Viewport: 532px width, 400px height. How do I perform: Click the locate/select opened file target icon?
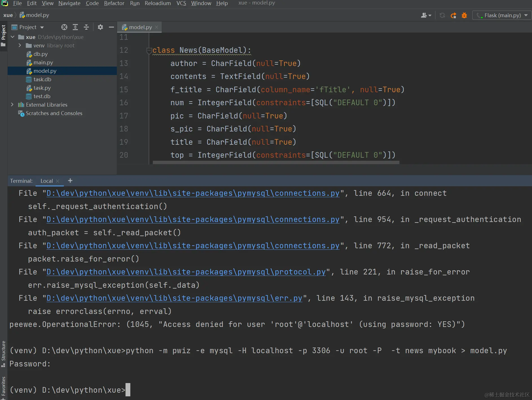(x=64, y=27)
